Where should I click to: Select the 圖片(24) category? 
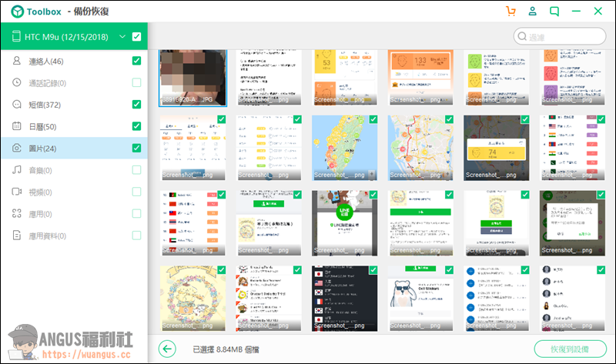[74, 148]
